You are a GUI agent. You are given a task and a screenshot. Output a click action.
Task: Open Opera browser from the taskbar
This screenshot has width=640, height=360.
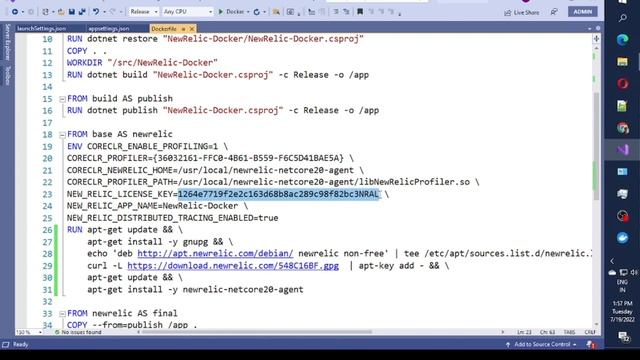[x=622, y=84]
